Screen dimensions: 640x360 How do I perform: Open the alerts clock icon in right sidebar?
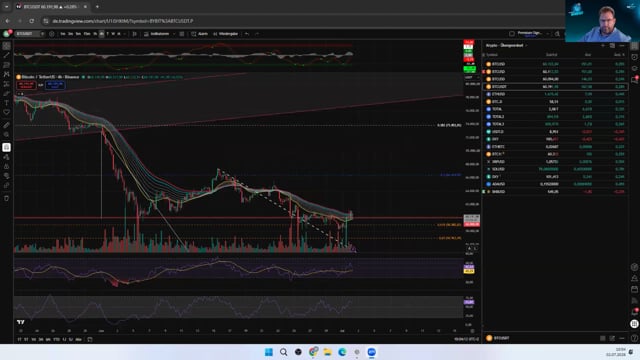coord(634,57)
